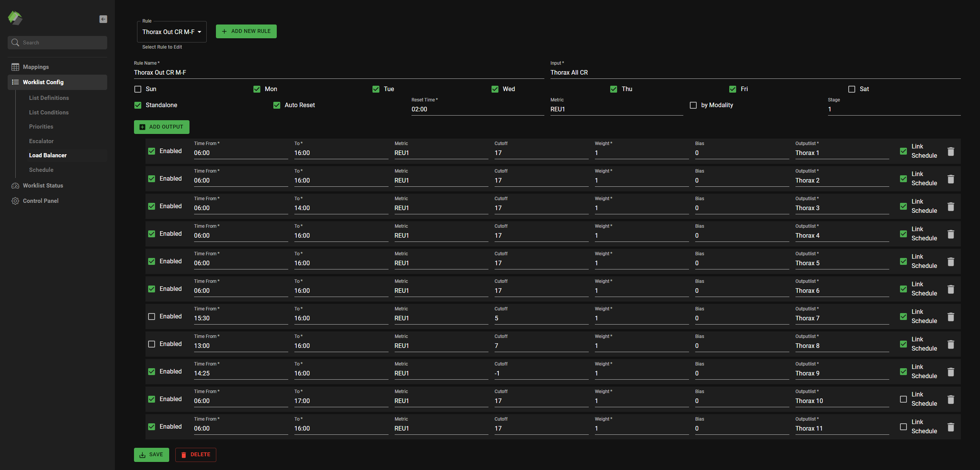Viewport: 980px width, 470px height.
Task: Check Link Schedule for Thorax 10
Action: 903,399
